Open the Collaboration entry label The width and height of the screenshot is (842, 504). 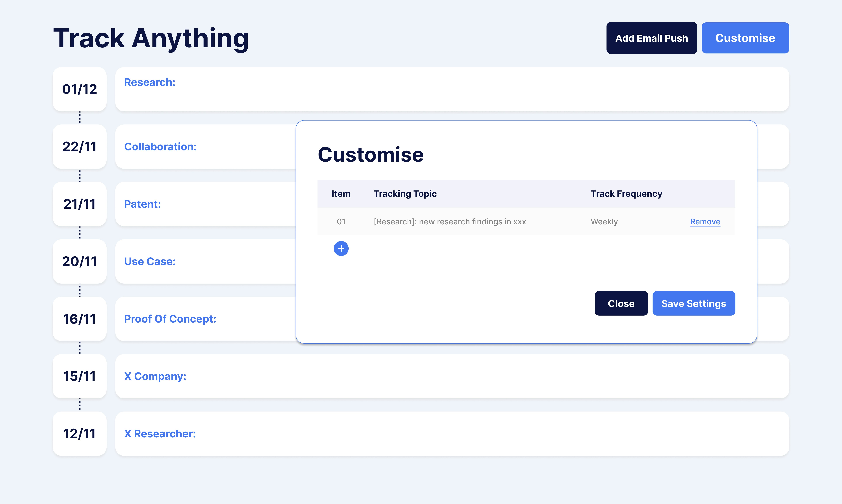coord(160,146)
